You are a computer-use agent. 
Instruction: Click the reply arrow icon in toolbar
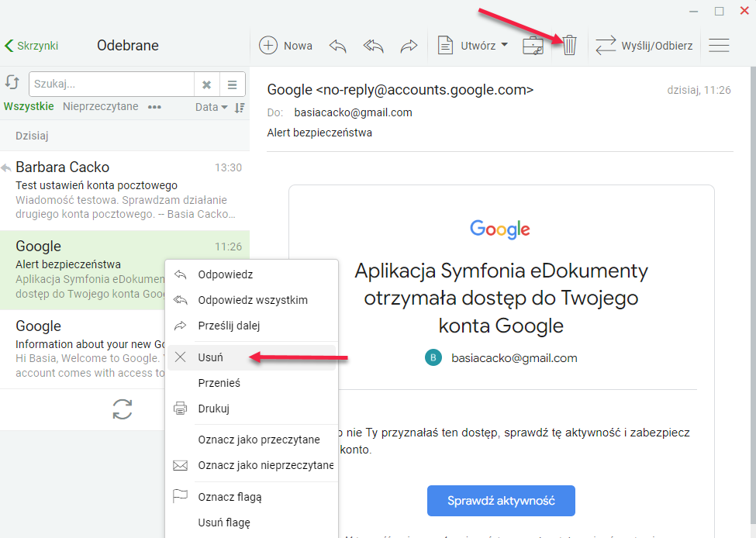[x=337, y=46]
